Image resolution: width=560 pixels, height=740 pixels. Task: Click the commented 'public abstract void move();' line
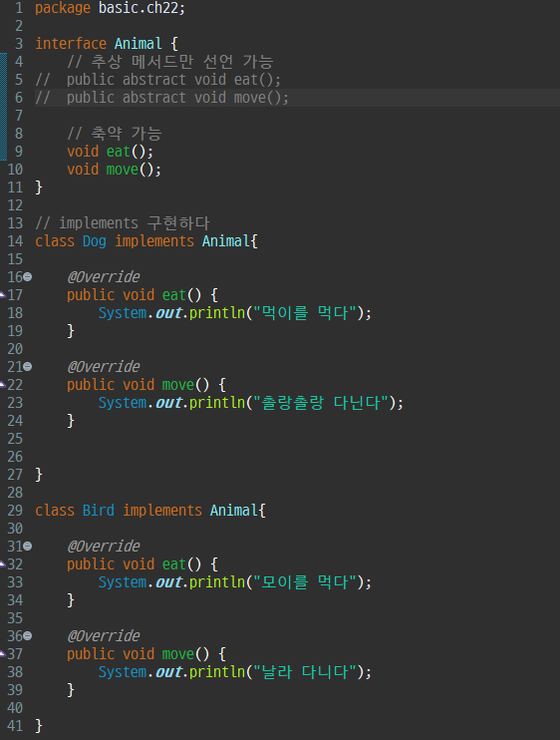click(177, 98)
